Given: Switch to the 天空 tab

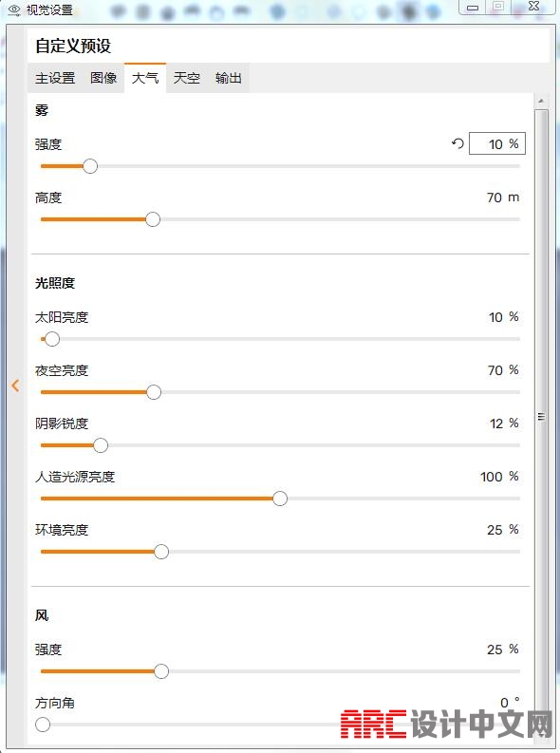Looking at the screenshot, I should point(187,78).
